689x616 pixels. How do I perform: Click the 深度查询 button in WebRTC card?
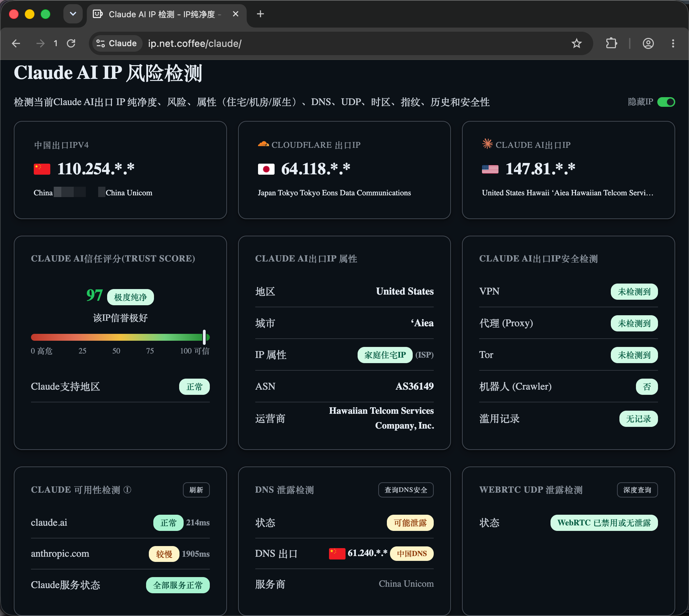point(637,490)
